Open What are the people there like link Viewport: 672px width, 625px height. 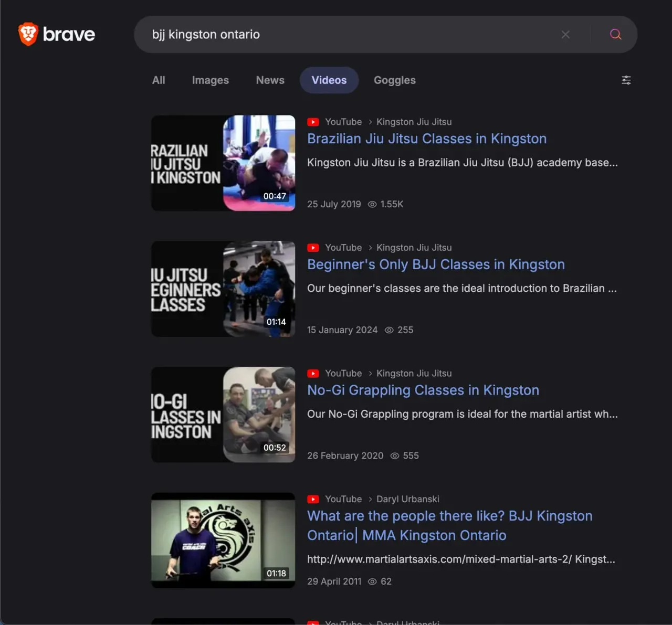(450, 526)
